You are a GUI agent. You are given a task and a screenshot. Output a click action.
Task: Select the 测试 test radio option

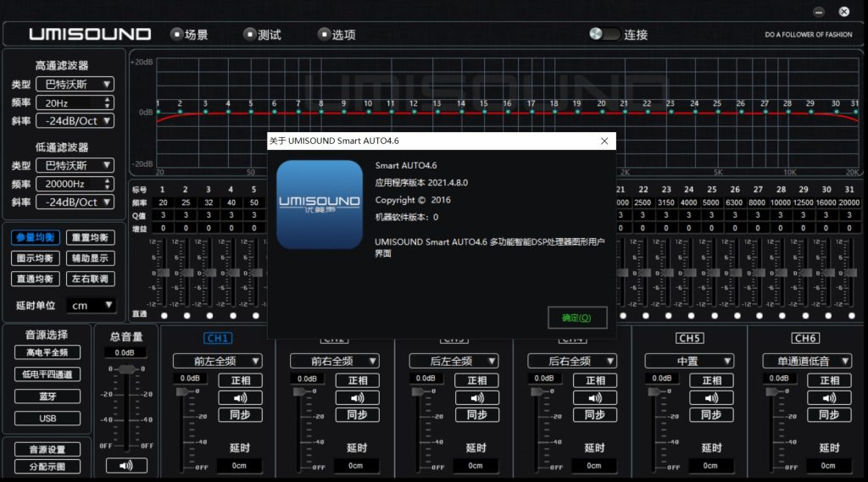click(x=250, y=35)
